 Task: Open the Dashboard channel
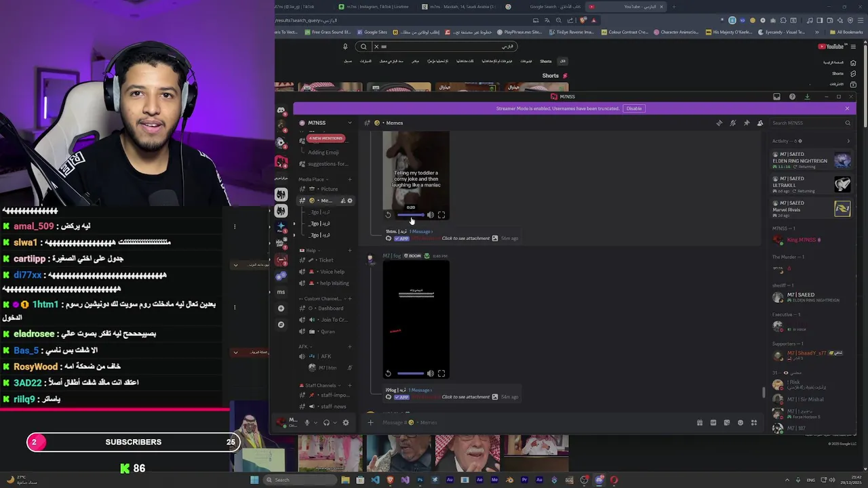click(326, 308)
